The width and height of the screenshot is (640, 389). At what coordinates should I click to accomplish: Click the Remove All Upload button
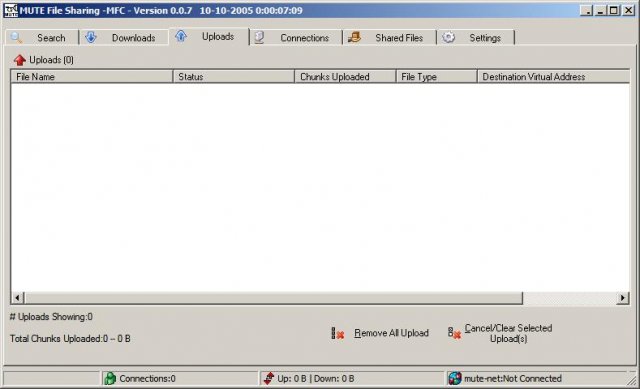(380, 333)
